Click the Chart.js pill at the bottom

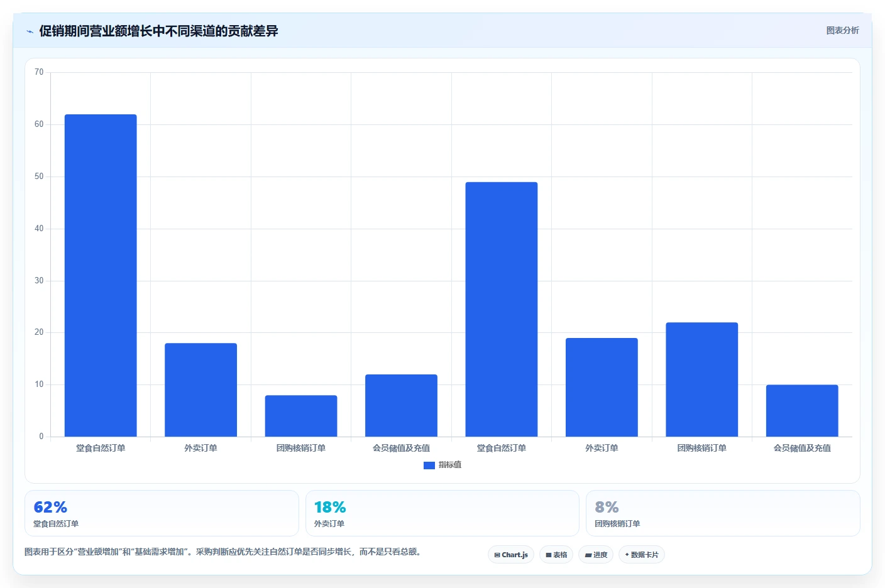(x=511, y=555)
